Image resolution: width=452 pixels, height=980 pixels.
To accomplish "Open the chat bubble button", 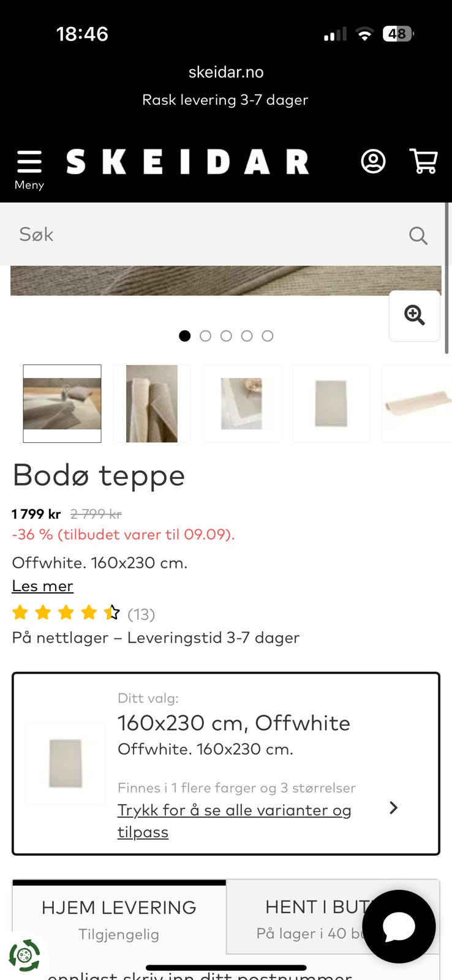I will pyautogui.click(x=399, y=926).
